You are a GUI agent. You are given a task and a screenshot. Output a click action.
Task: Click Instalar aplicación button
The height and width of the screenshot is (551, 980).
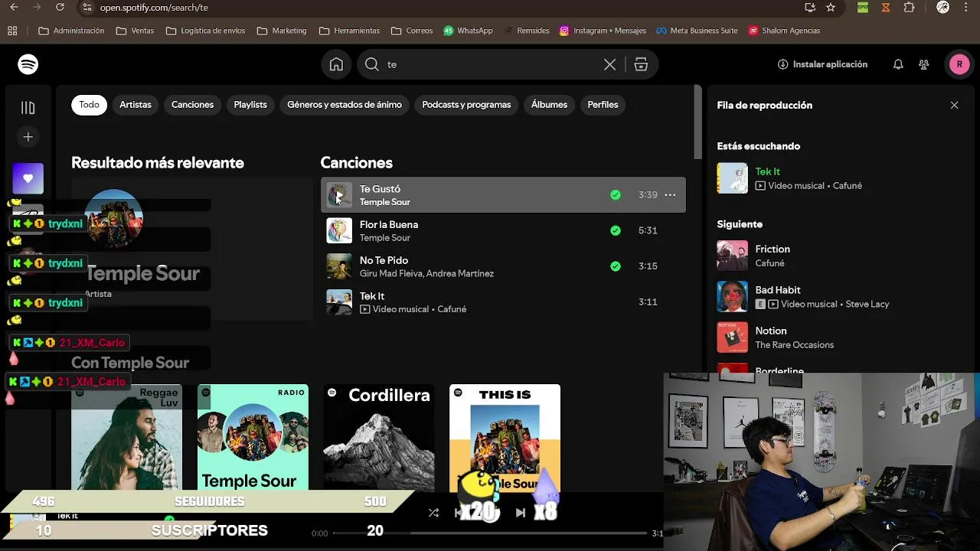[x=822, y=65]
